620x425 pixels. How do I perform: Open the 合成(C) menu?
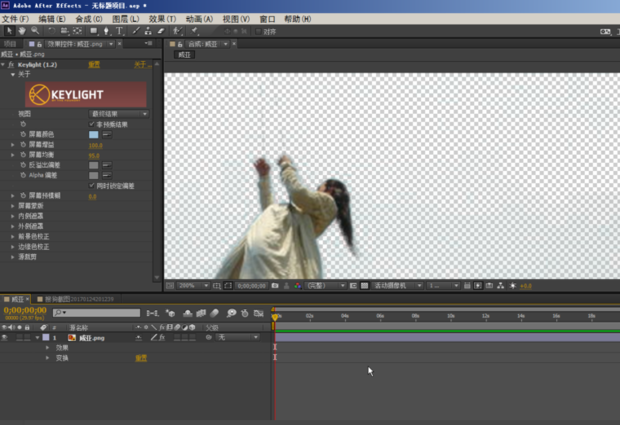coord(89,19)
